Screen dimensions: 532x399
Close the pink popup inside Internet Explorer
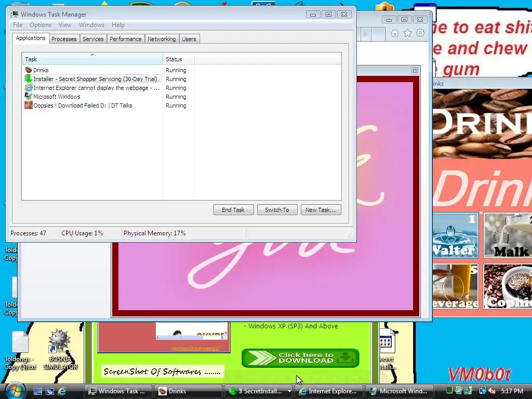(415, 71)
